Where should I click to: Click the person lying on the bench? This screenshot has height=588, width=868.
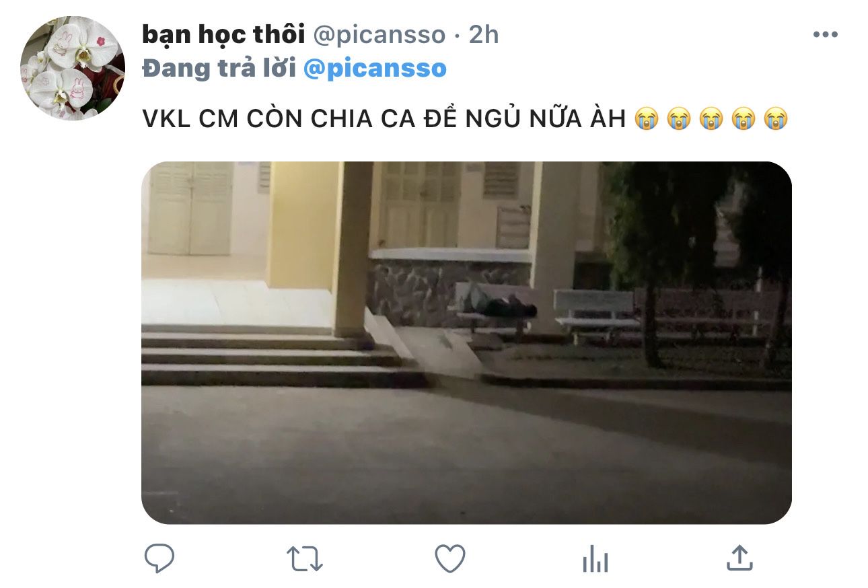click(x=501, y=306)
